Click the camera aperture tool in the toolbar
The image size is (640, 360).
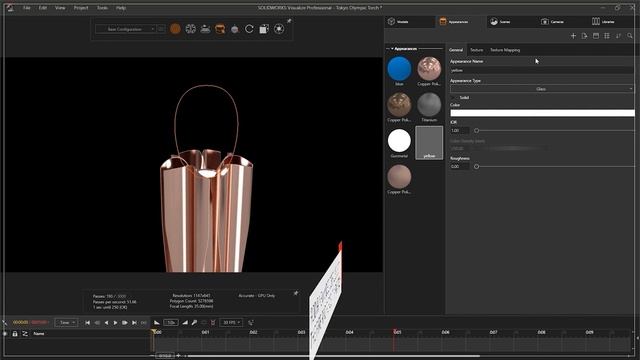coord(190,29)
